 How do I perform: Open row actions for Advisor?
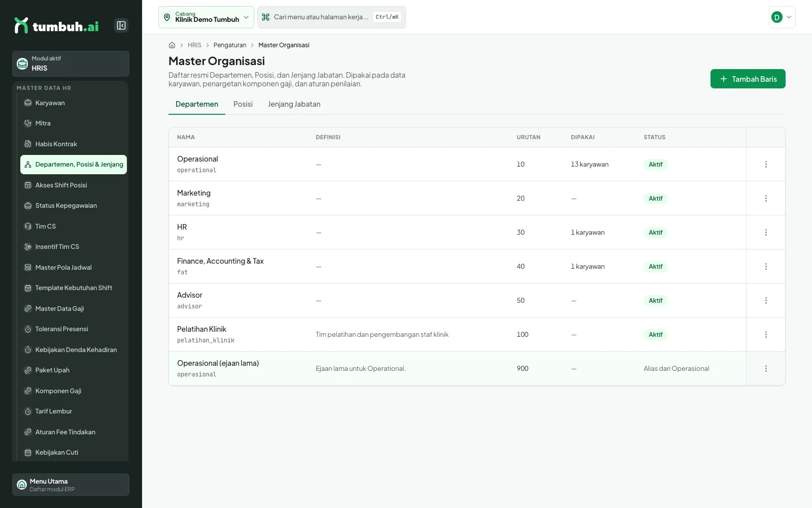766,301
